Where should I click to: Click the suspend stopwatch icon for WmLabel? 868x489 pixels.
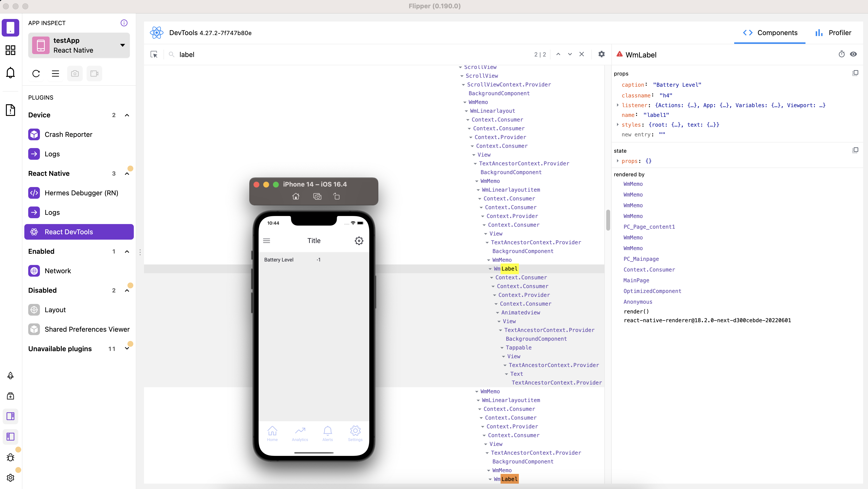point(841,54)
